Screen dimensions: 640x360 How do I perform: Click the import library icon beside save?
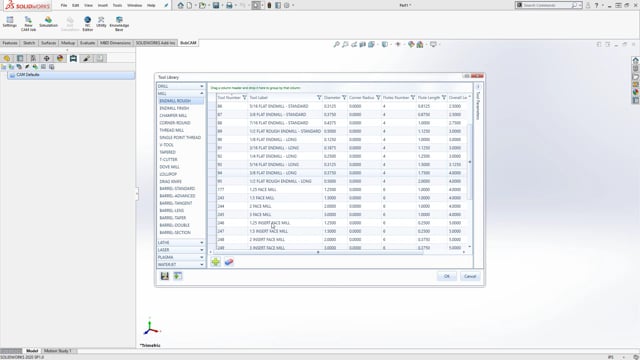178,276
